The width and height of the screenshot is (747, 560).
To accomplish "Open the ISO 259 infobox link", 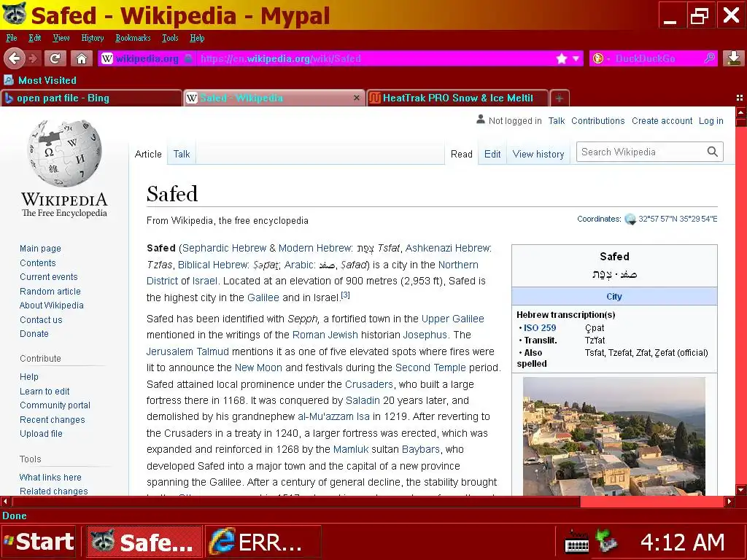I will point(540,327).
